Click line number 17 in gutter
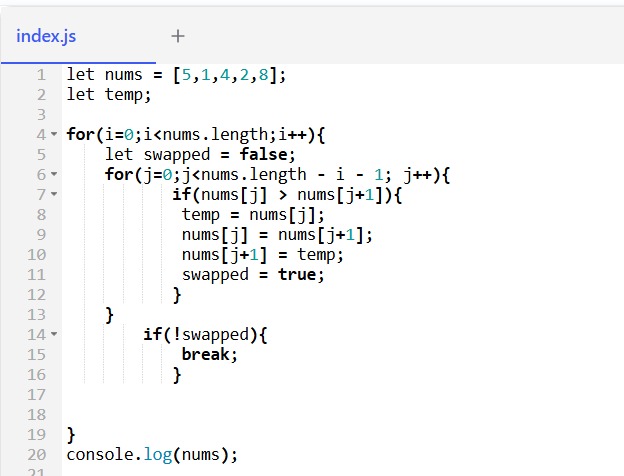 pos(37,394)
